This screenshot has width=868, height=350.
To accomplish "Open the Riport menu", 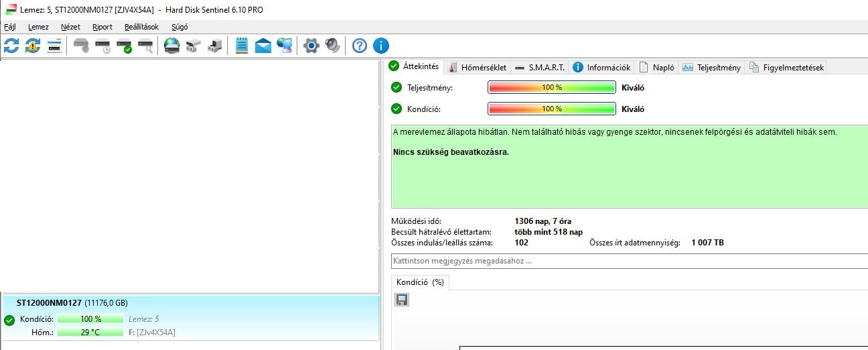I will click(102, 27).
